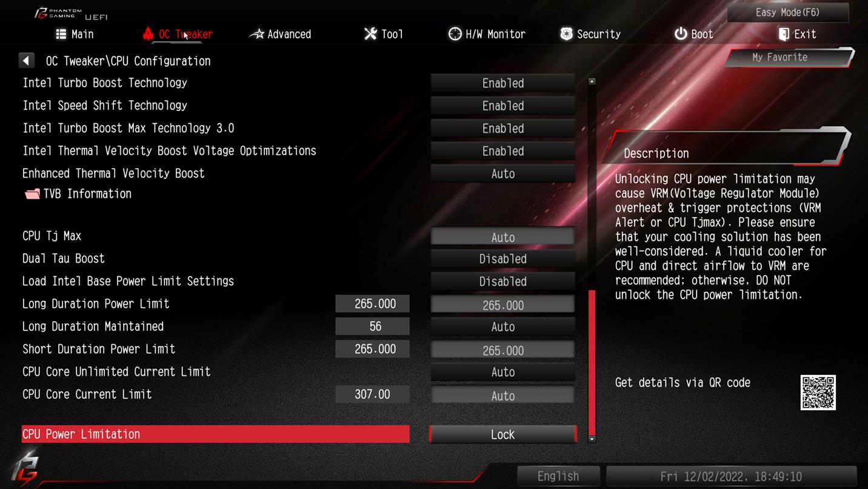Image resolution: width=868 pixels, height=489 pixels.
Task: Click the flame icon on OC Tweaker tab
Action: tap(148, 34)
